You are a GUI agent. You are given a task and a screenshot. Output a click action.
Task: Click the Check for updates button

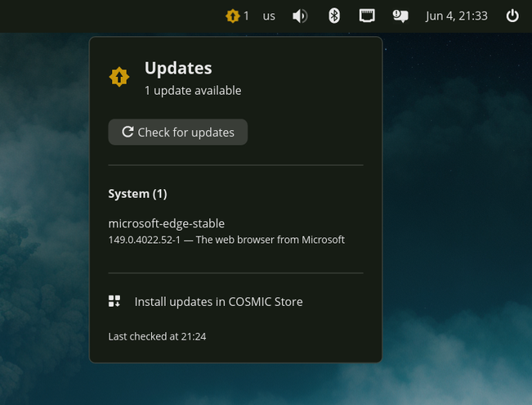click(178, 132)
